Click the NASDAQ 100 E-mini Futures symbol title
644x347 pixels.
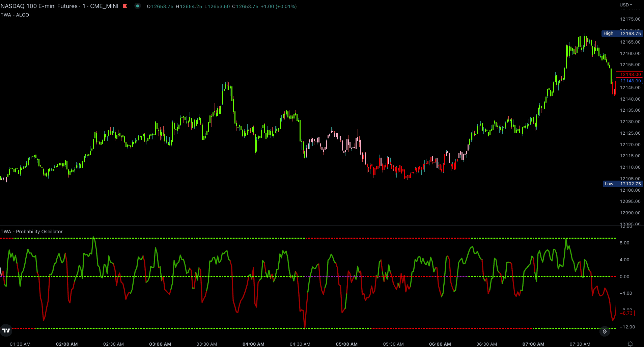39,6
